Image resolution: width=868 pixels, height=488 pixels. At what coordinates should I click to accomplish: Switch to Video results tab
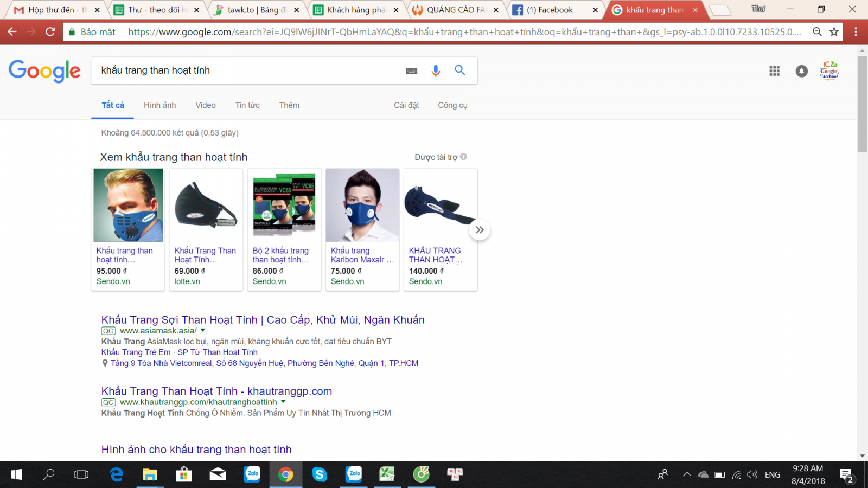(206, 105)
